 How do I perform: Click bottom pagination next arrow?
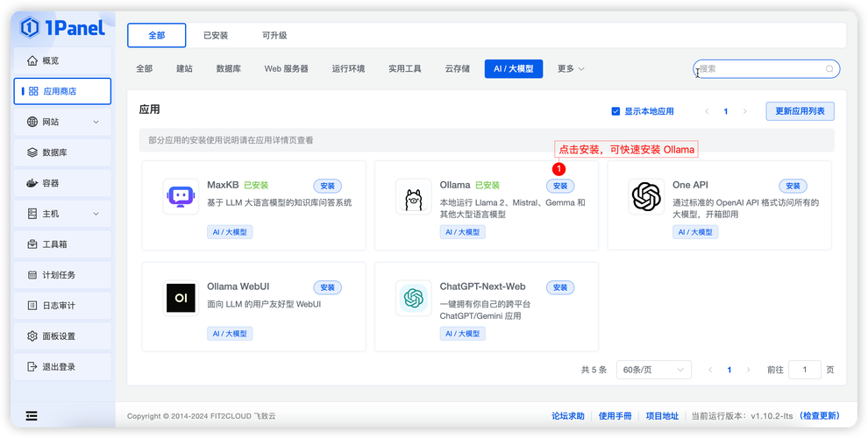(x=749, y=370)
